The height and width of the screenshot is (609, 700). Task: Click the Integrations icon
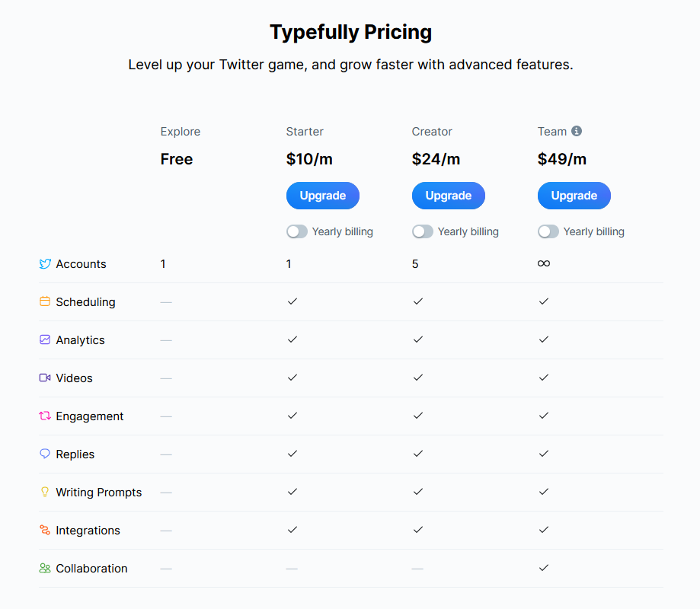pos(45,530)
